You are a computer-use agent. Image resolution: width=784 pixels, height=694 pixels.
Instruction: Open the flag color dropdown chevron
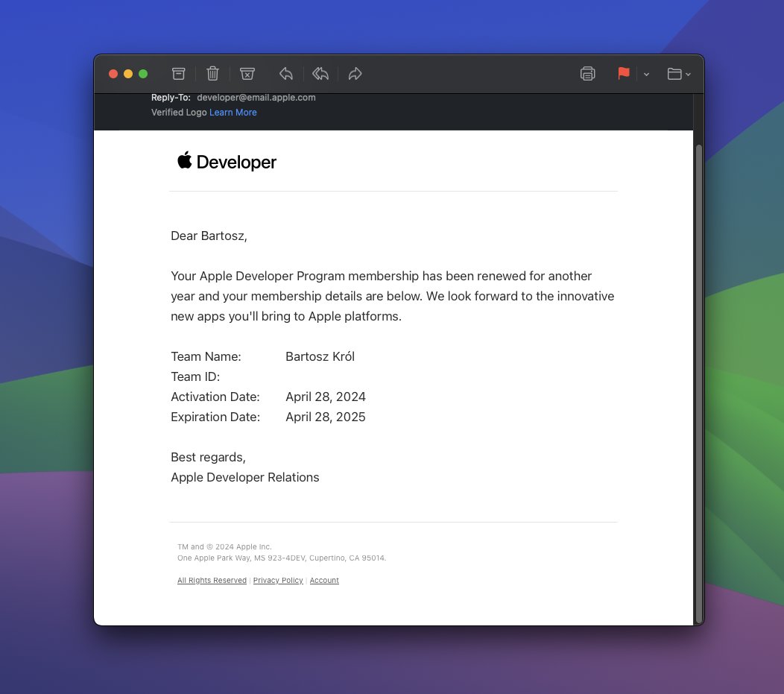[646, 75]
